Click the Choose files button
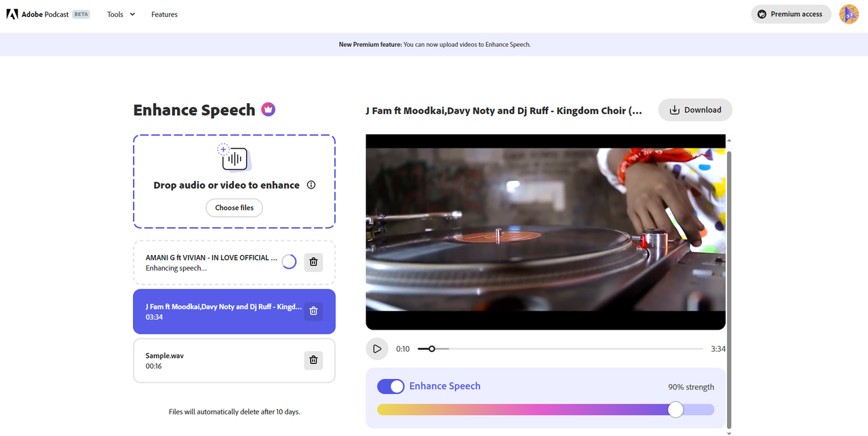868x436 pixels. coord(234,207)
